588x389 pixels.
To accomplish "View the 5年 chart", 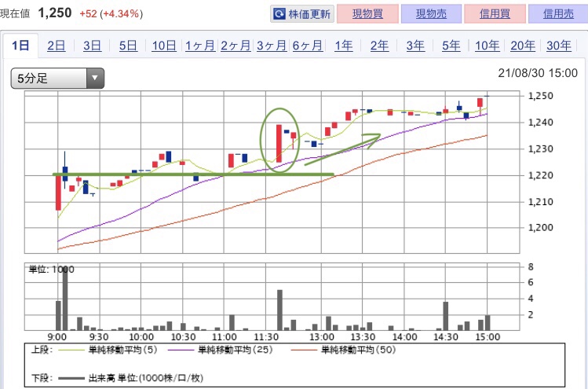I will pos(451,46).
